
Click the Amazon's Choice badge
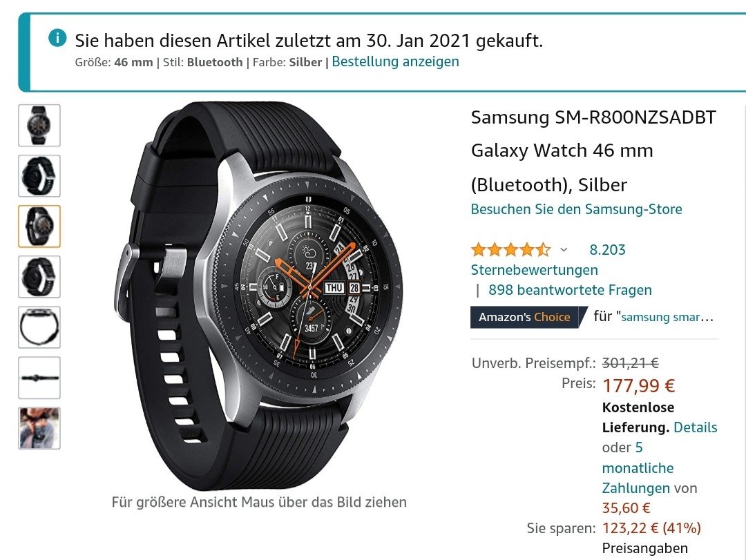click(x=525, y=317)
